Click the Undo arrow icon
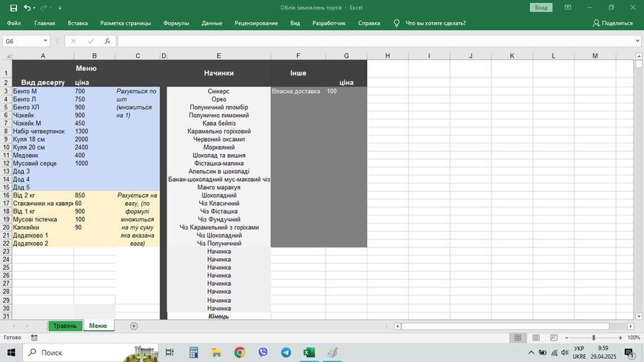The width and height of the screenshot is (644, 362). pos(27,7)
